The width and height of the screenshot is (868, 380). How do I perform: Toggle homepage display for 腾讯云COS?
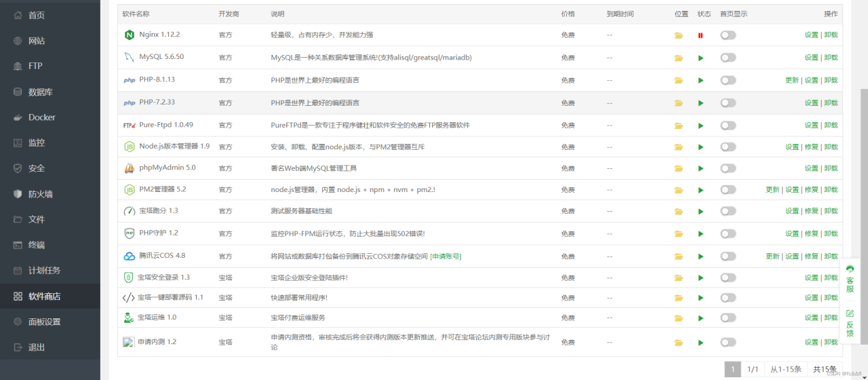click(728, 256)
